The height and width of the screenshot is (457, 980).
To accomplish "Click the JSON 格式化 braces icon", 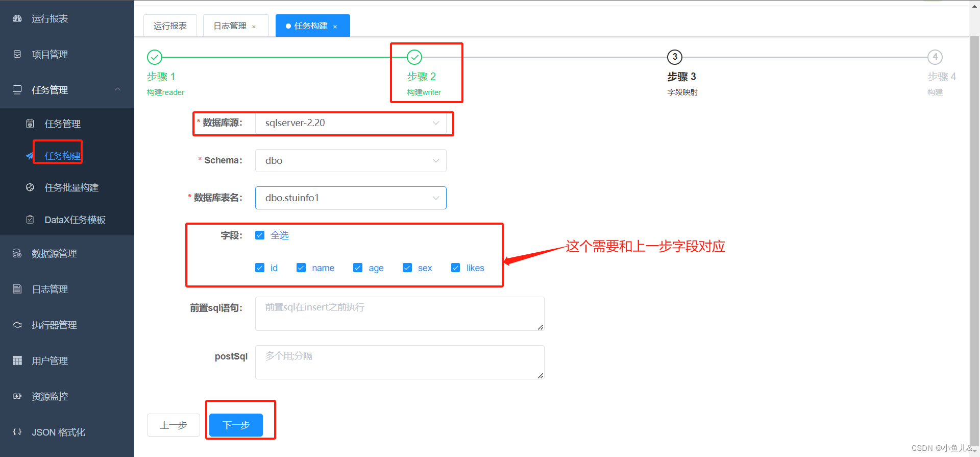I will [17, 432].
